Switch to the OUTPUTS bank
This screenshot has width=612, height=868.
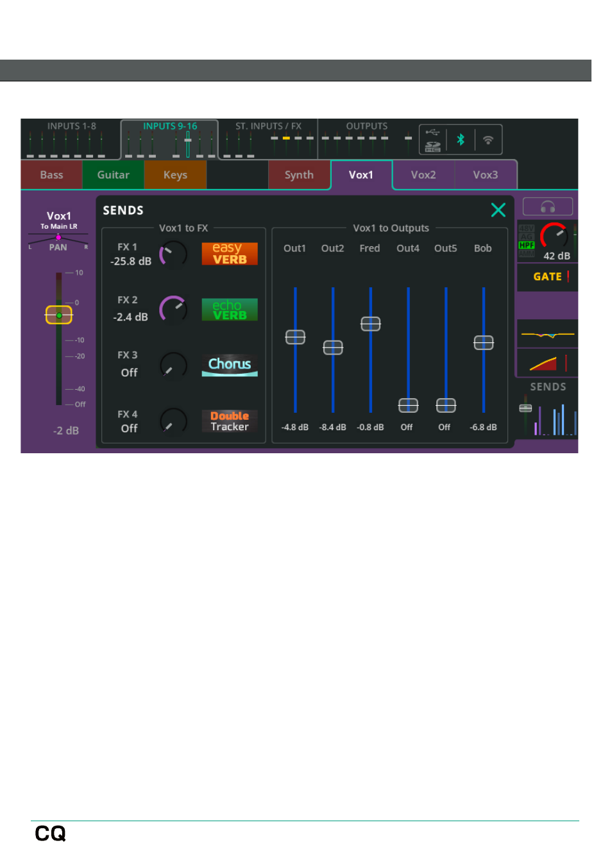click(x=366, y=139)
